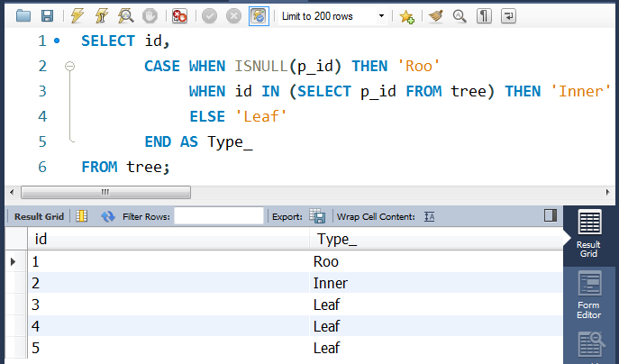Image resolution: width=619 pixels, height=364 pixels.
Task: Collapse the CASE block fold marker on line 2
Action: coord(70,66)
